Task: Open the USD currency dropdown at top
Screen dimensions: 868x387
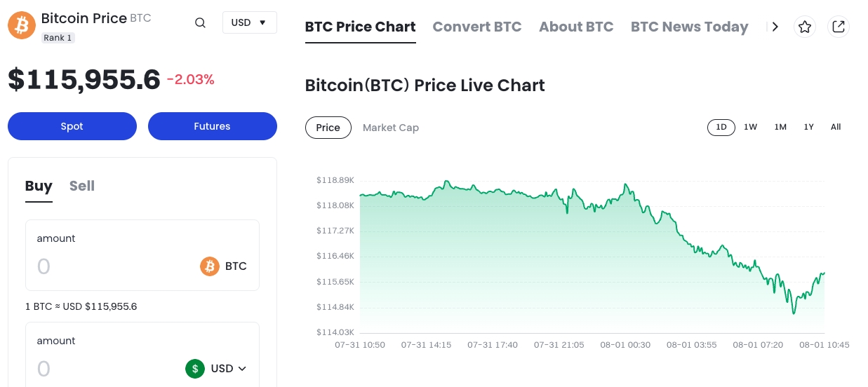Action: [249, 22]
